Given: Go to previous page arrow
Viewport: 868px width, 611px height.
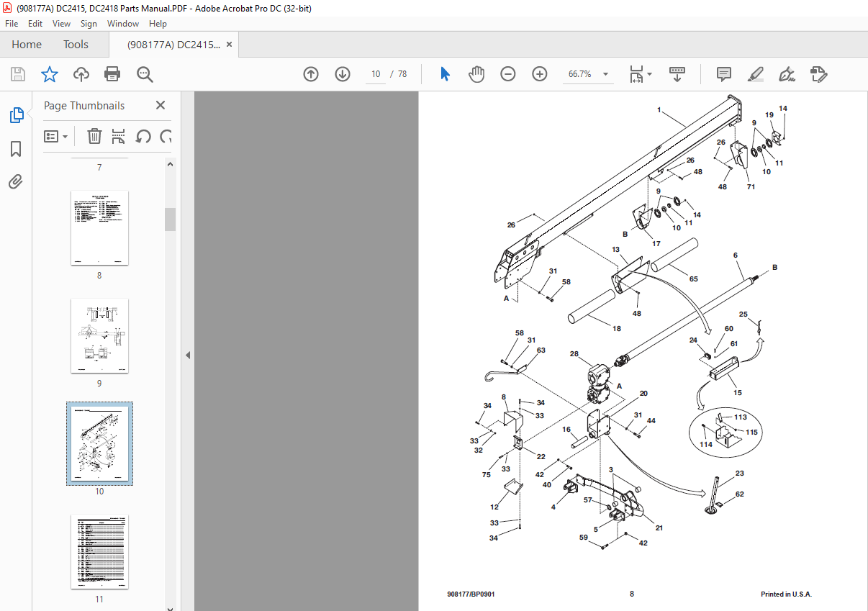Looking at the screenshot, I should click(x=311, y=74).
